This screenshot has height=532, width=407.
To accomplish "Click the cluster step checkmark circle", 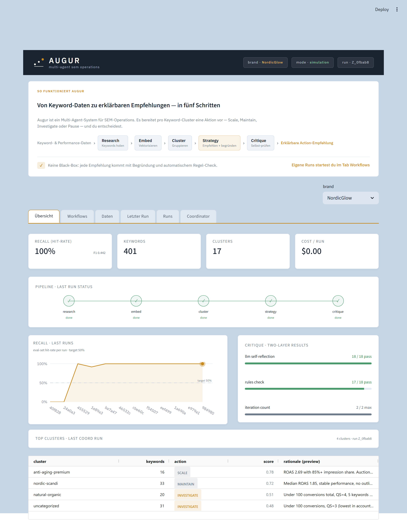I will pos(203,301).
